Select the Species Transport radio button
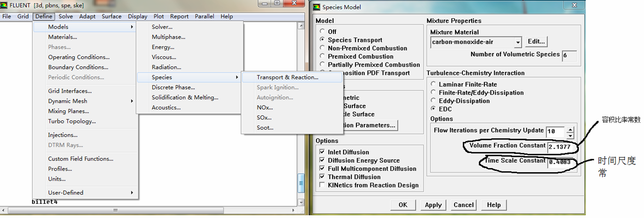The height and width of the screenshot is (218, 644). pos(322,40)
